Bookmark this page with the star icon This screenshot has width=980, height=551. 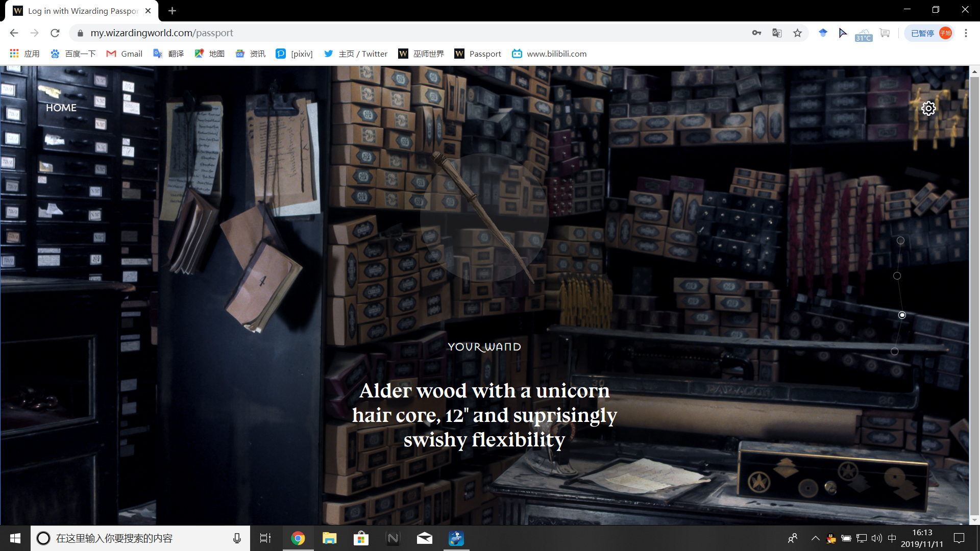797,33
